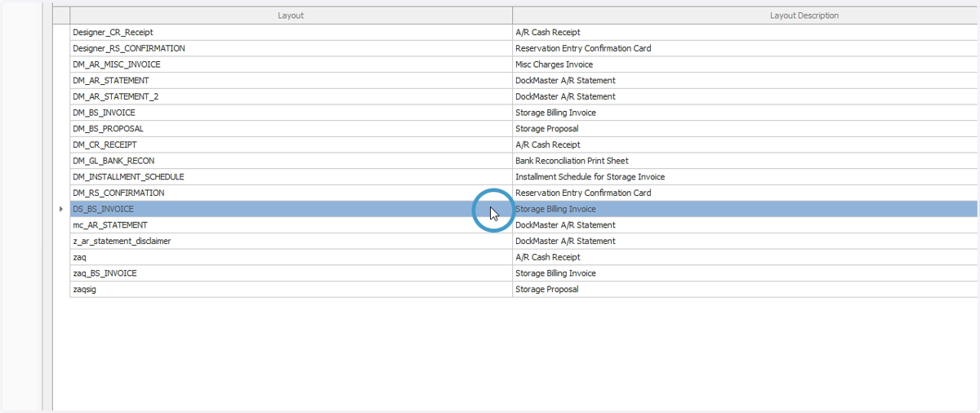Image resolution: width=980 pixels, height=413 pixels.
Task: Sort by the Layout column header
Action: pyautogui.click(x=291, y=16)
